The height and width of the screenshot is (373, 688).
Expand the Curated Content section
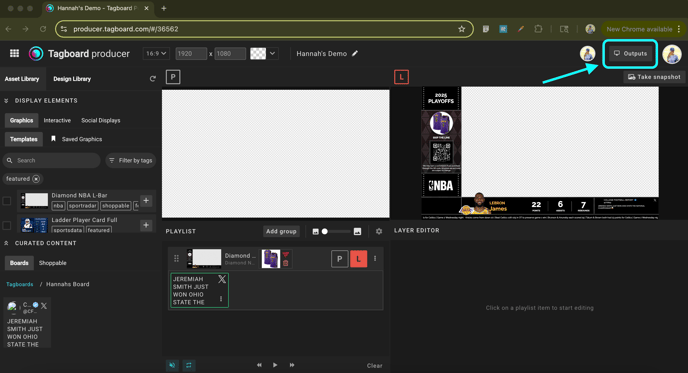pyautogui.click(x=6, y=243)
